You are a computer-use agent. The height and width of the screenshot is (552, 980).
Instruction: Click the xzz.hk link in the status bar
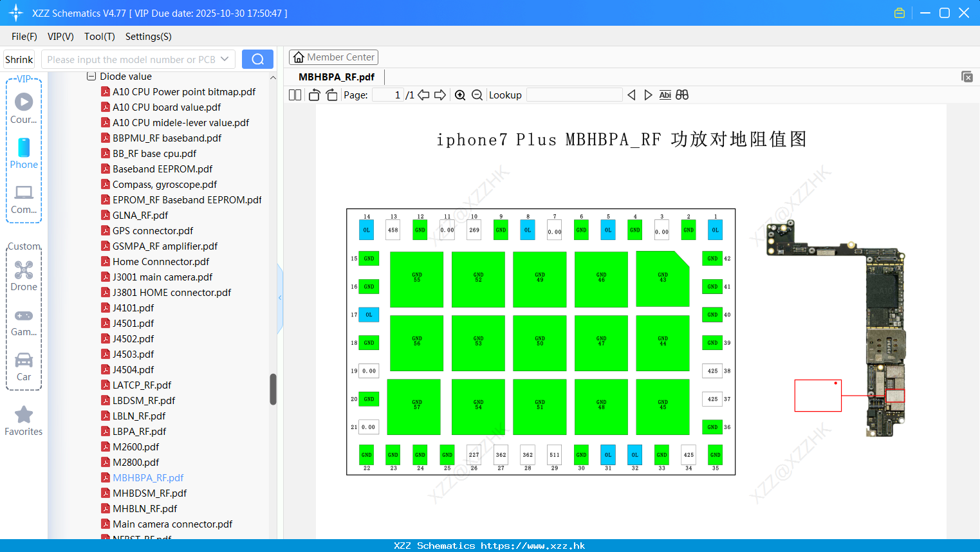533,546
